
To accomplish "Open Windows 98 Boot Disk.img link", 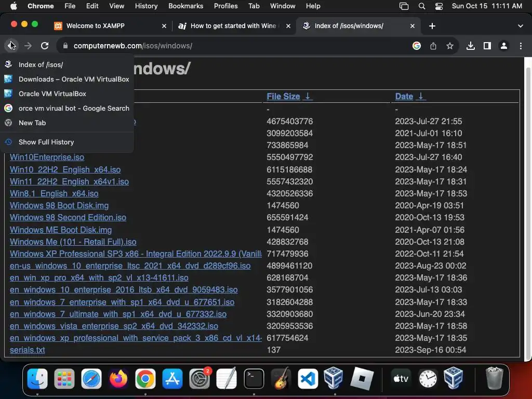I will pos(59,205).
